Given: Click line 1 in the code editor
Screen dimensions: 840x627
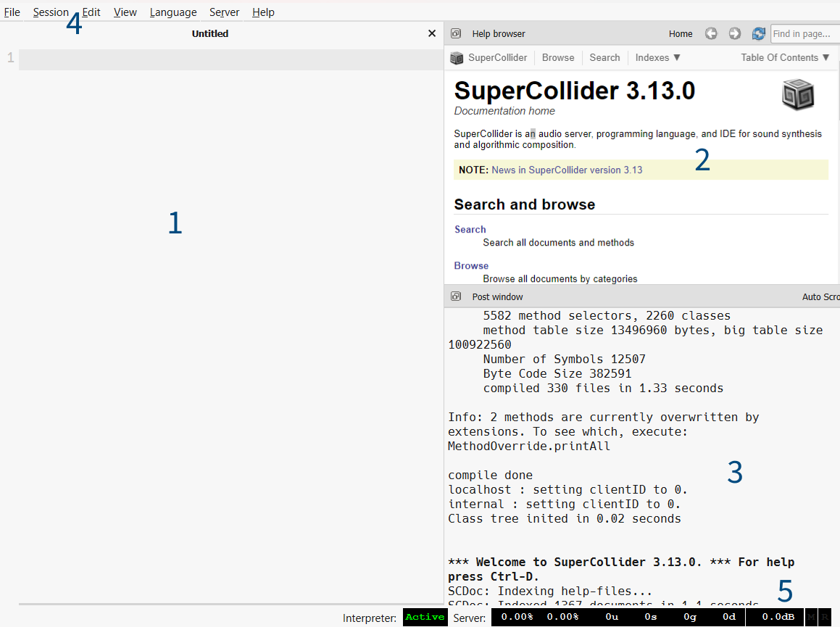Looking at the screenshot, I should click(231, 59).
